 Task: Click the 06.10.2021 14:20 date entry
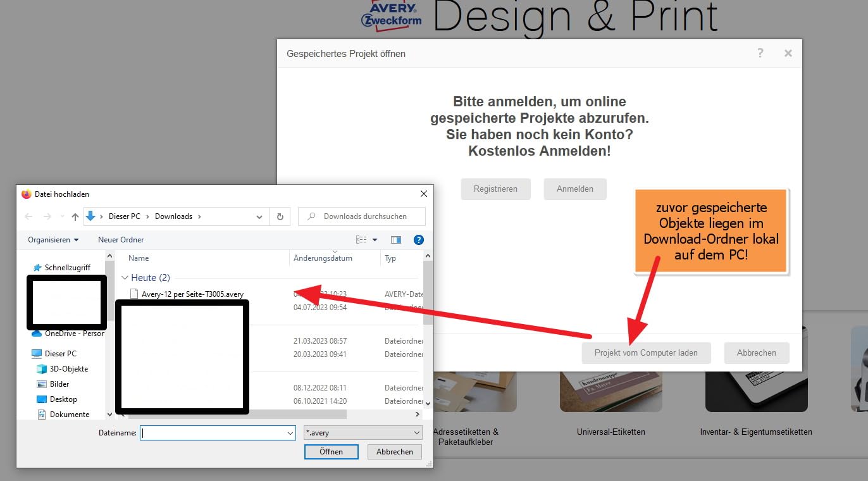coord(320,401)
